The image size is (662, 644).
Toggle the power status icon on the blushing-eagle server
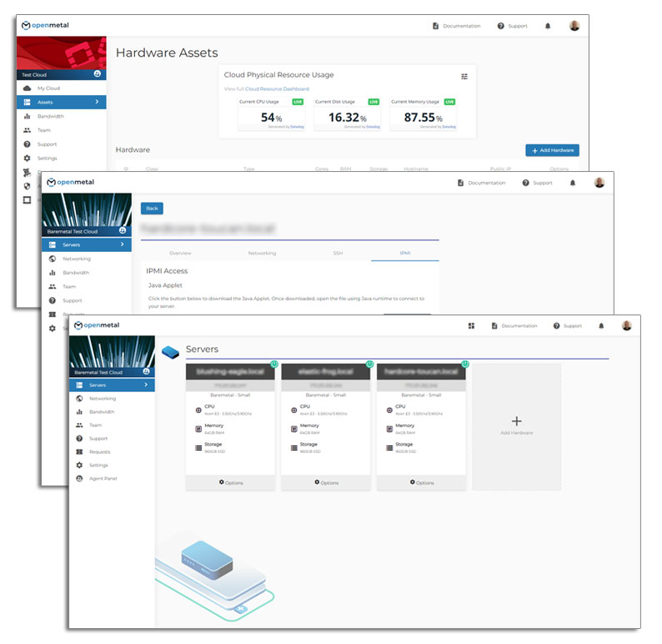point(273,364)
